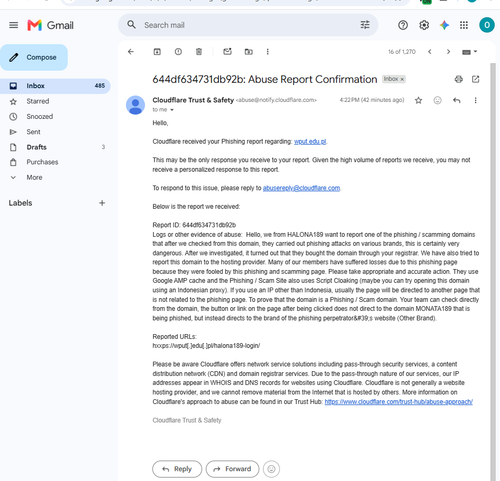Open the input tools dropdown
Image resolution: width=500 pixels, height=481 pixels.
pyautogui.click(x=469, y=52)
